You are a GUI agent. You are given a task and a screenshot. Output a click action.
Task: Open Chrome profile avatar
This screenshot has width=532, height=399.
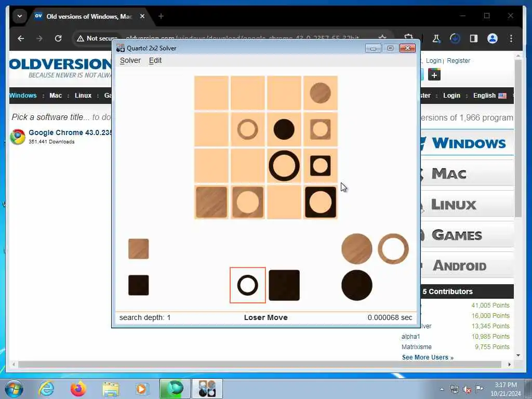493,38
